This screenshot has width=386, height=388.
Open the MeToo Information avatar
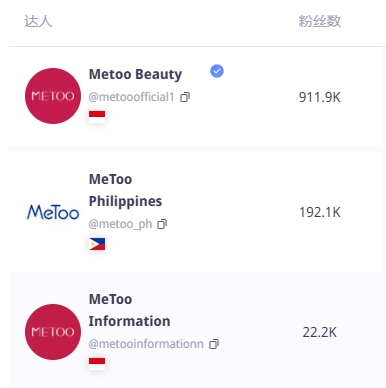tap(53, 332)
